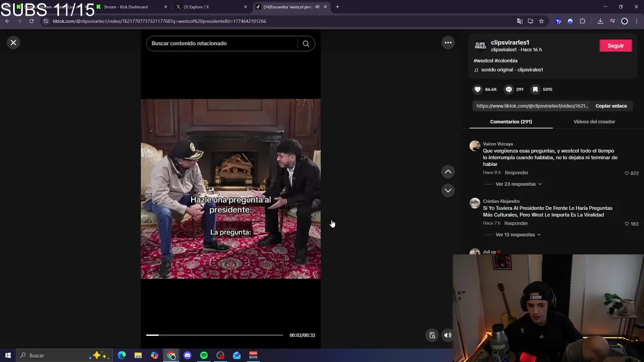Viewport: 644px width, 362px height.
Task: Open clipsvirarles1 avatar image
Action: pos(480,46)
